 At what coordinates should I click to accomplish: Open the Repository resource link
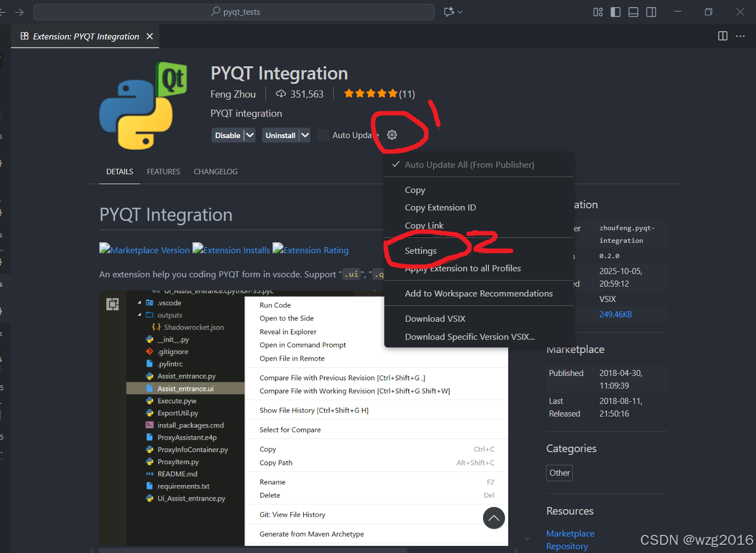click(x=567, y=546)
